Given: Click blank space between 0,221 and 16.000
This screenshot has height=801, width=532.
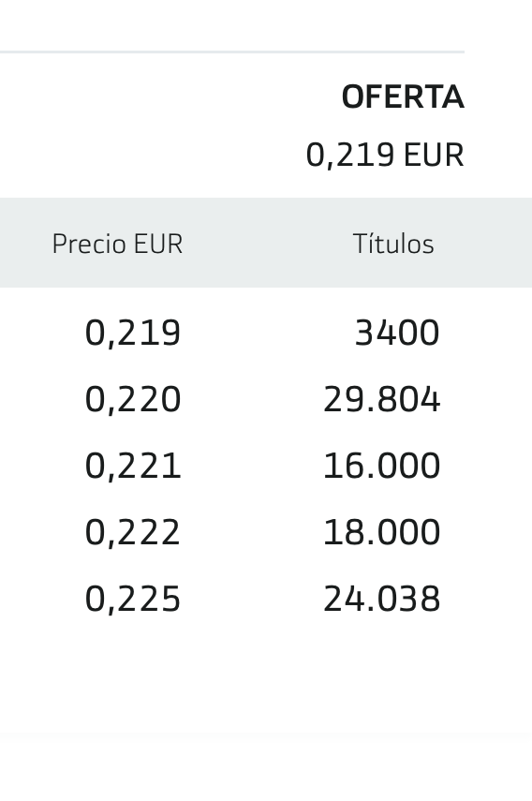Looking at the screenshot, I should click(252, 466).
